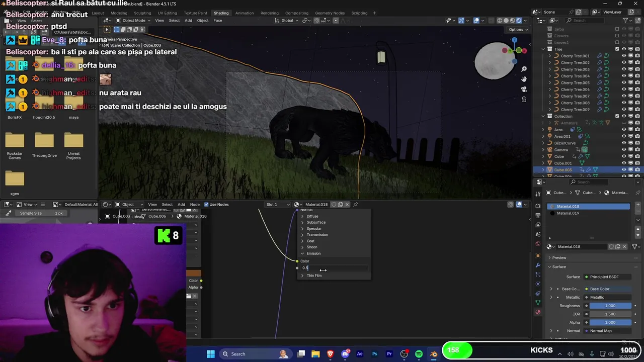Switch to the Animation workspace tab
The width and height of the screenshot is (644, 362).
coord(245,13)
